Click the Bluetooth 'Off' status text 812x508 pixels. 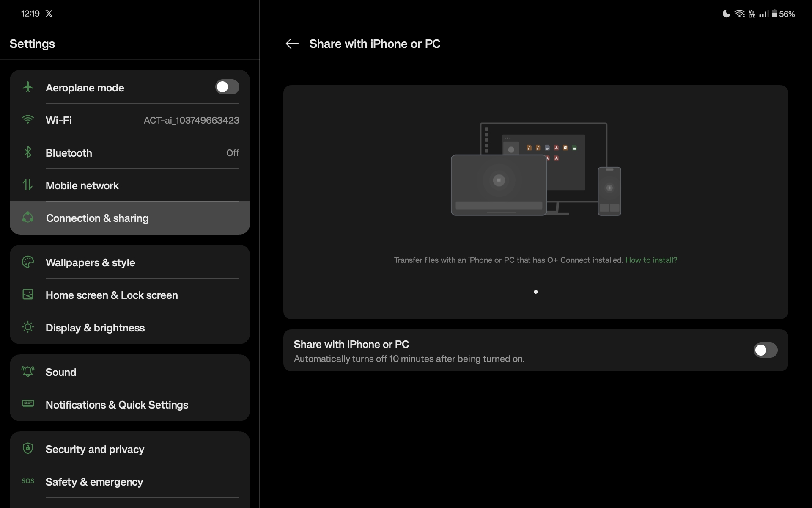click(233, 153)
